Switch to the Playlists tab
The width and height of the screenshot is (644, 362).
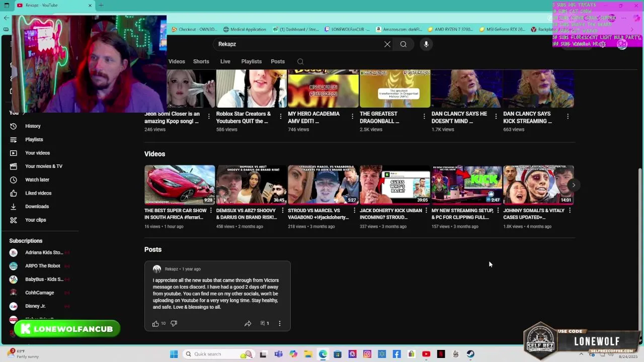click(x=252, y=61)
